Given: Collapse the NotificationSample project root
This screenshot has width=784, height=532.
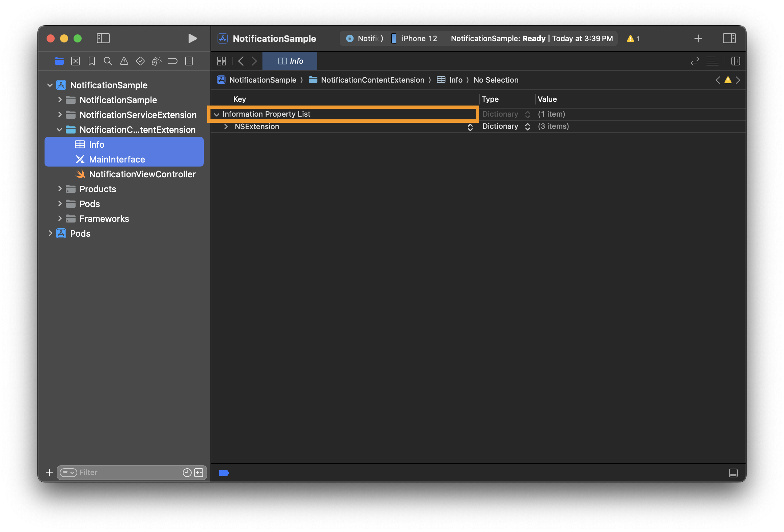Looking at the screenshot, I should pos(50,85).
